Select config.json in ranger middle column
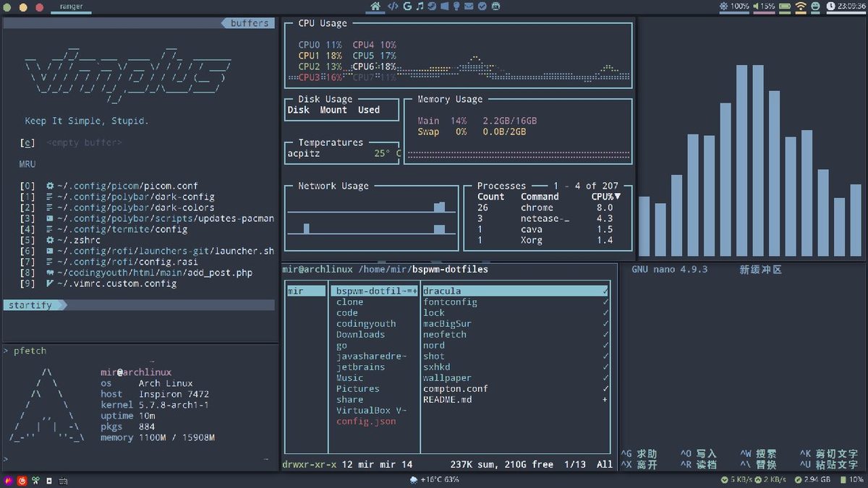 point(366,421)
